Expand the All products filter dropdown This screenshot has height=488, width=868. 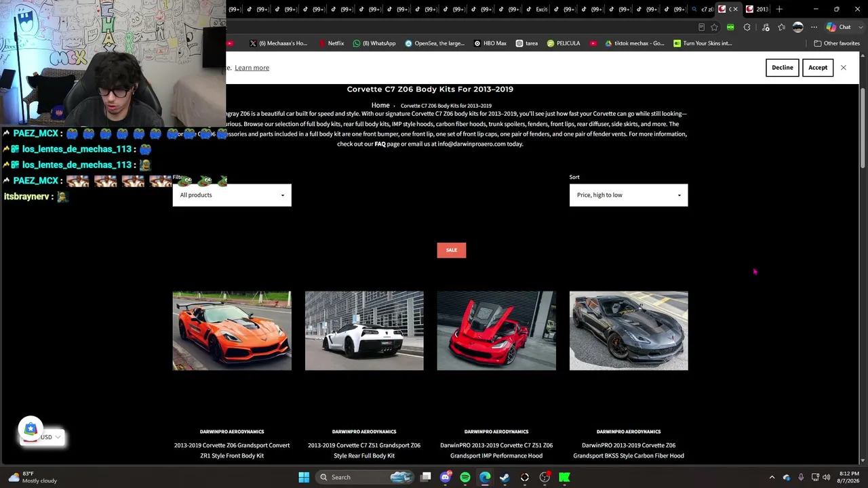pos(232,195)
